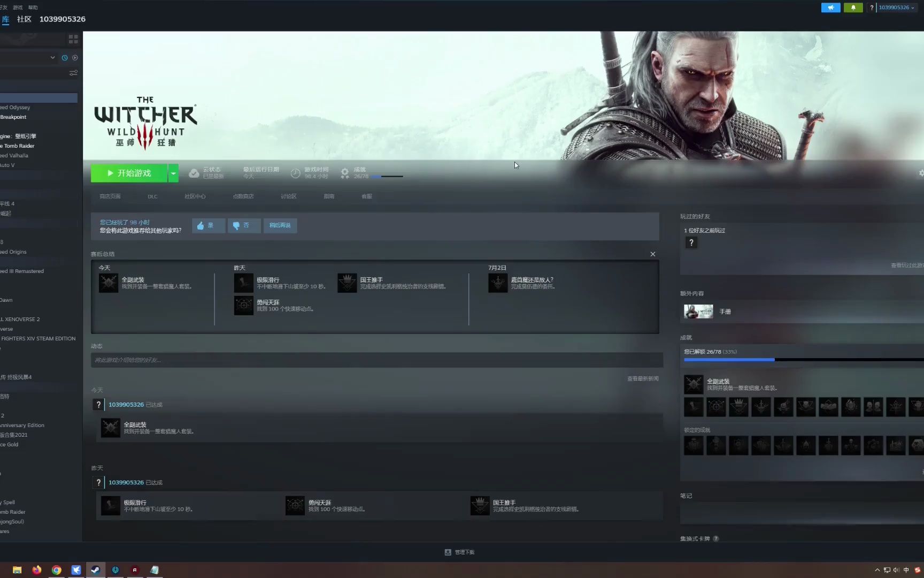Viewport: 924px width, 578px height.
Task: Click first locked achievement icon under 锁定的成就
Action: click(x=694, y=445)
